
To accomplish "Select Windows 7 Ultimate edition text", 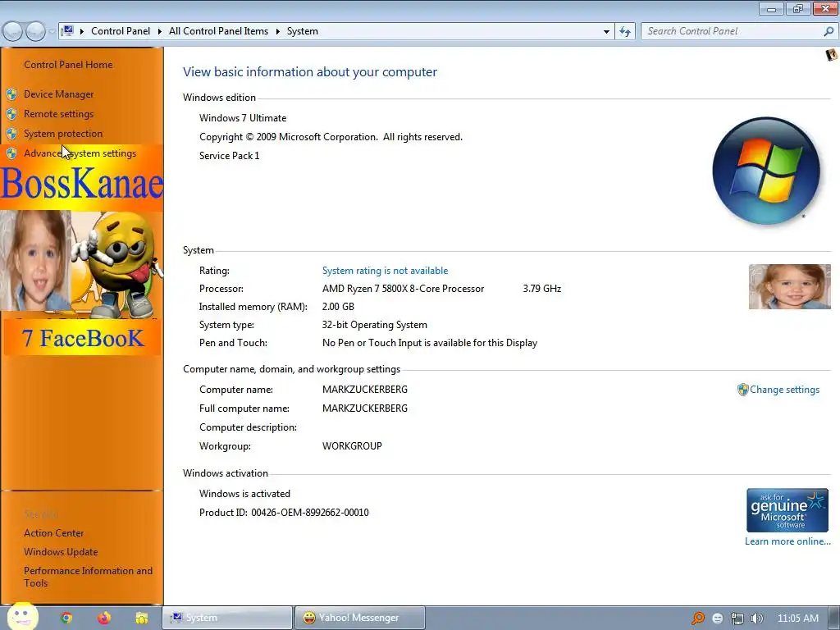I will (x=243, y=118).
